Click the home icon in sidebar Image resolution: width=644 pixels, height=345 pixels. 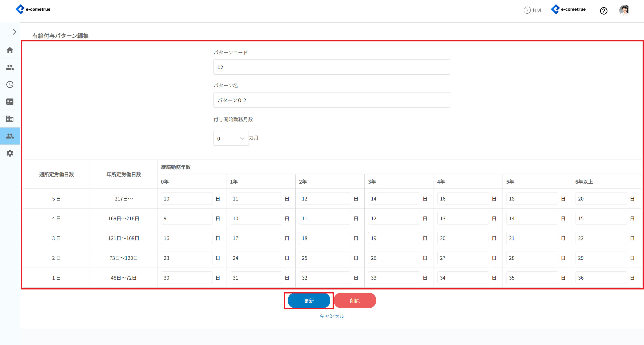click(10, 50)
